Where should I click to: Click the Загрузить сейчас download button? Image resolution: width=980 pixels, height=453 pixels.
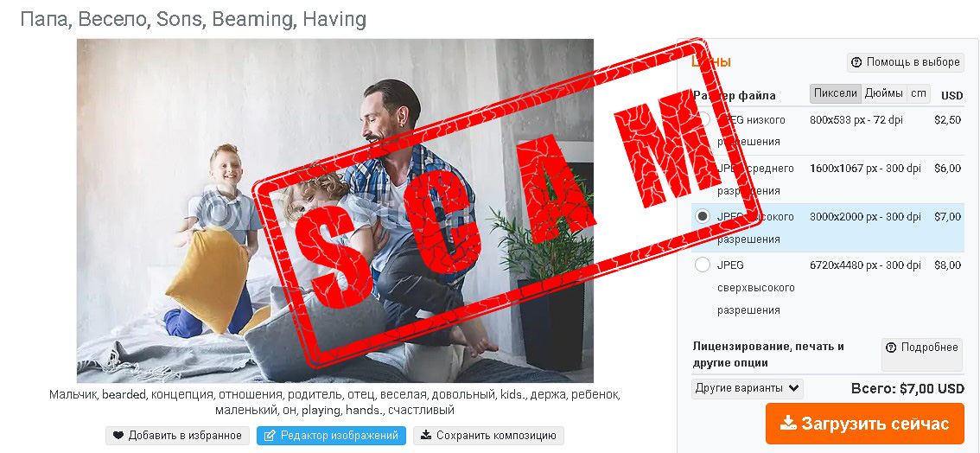[865, 423]
